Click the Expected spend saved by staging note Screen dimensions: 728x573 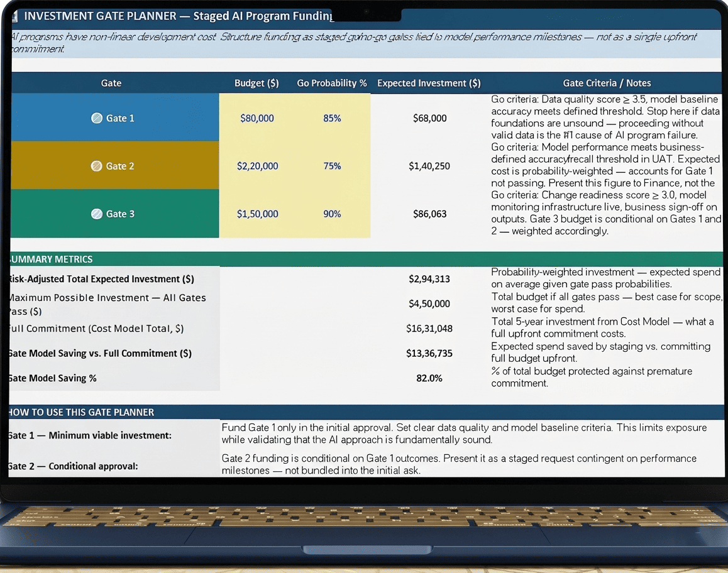coord(601,352)
